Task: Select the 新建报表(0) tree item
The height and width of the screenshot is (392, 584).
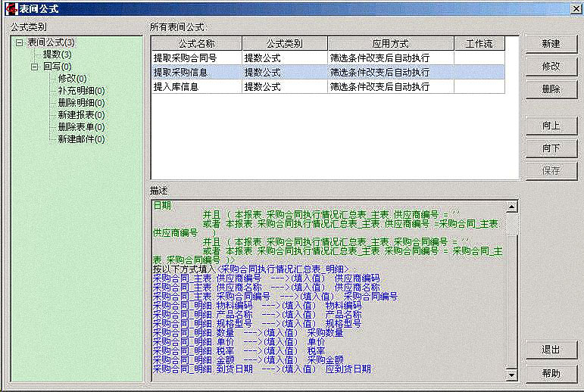Action: [81, 115]
